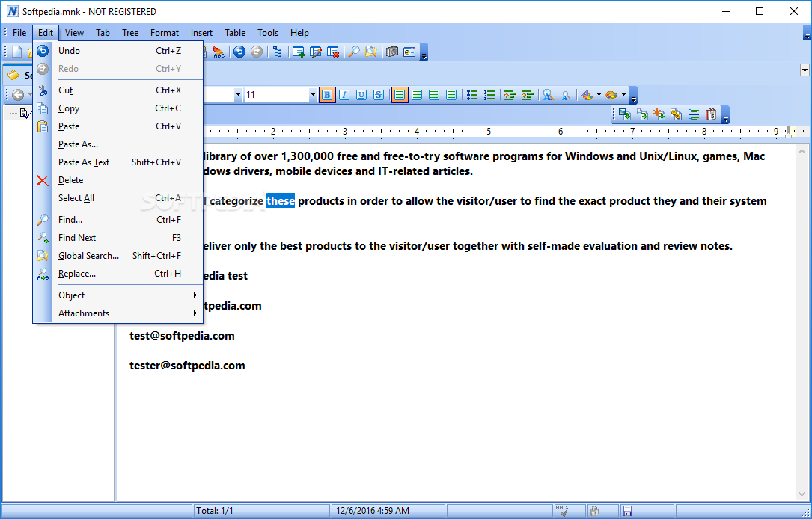Open the tab list dropdown at right edge
The image size is (812, 519).
click(805, 70)
